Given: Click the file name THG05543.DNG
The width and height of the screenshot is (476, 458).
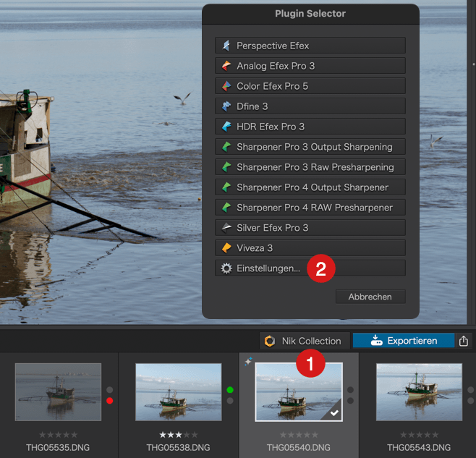Looking at the screenshot, I should tap(420, 448).
